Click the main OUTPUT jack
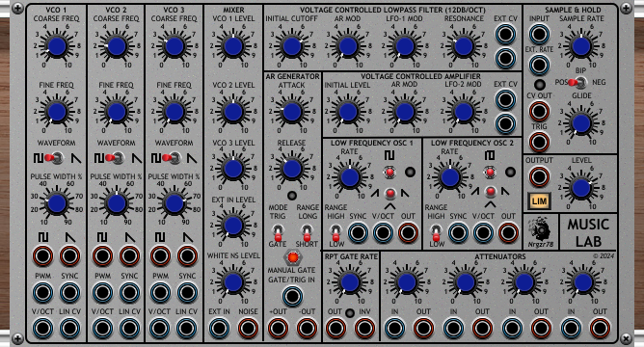The width and height of the screenshot is (644, 347). (539, 176)
